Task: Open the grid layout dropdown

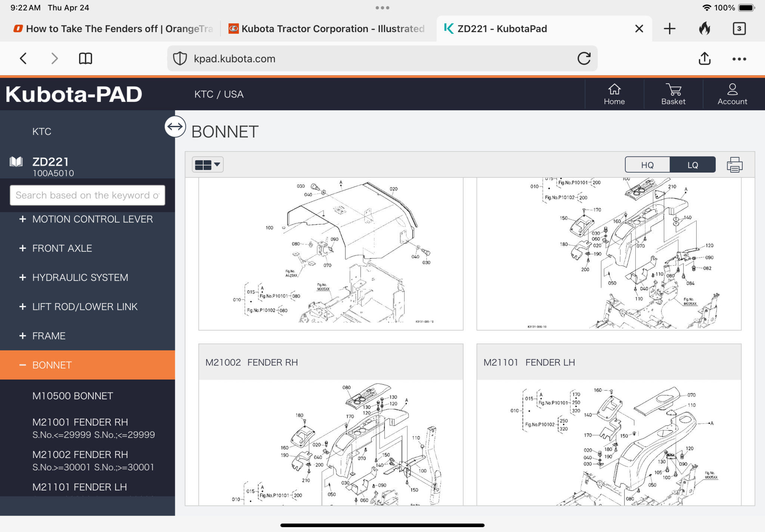Action: [208, 165]
